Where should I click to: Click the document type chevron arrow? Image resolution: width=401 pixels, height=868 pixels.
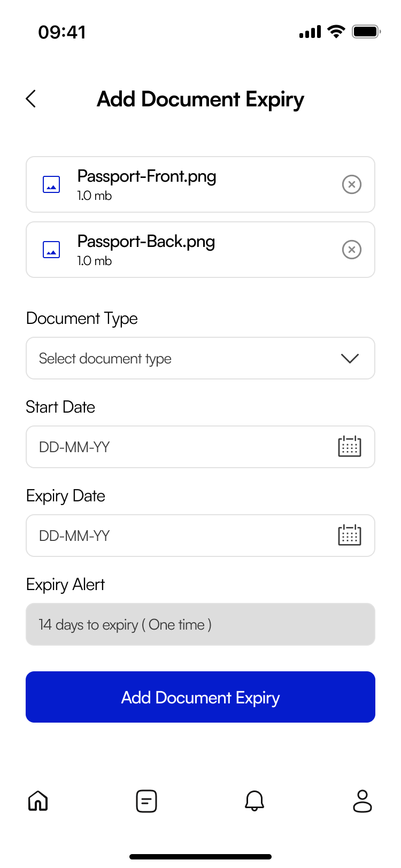point(350,358)
